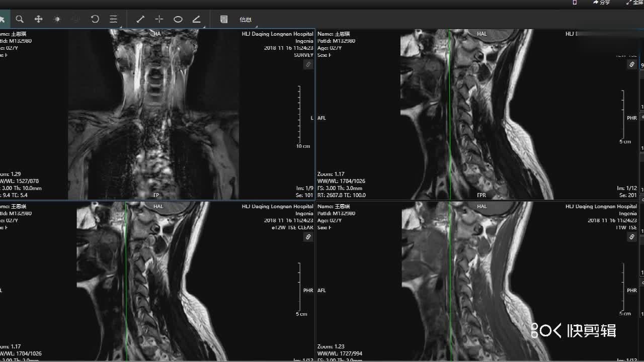Click 'WW/WL: 1727/994' in the bottom-right panel

pos(341,353)
